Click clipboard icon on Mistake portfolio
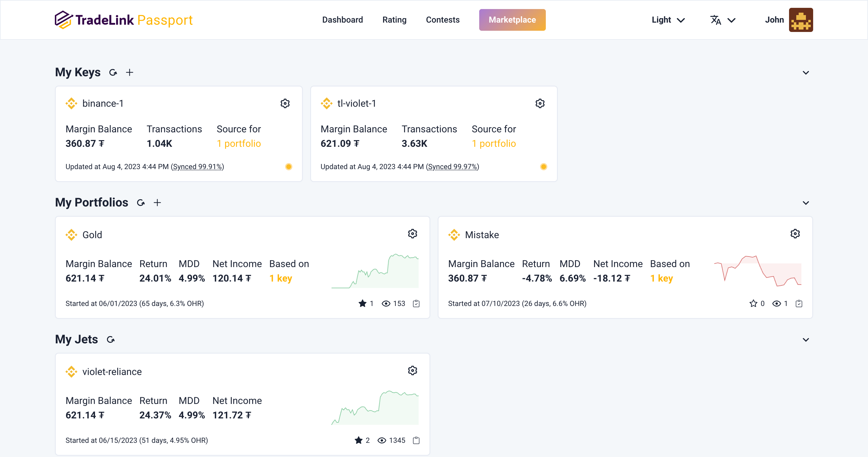Image resolution: width=868 pixels, height=457 pixels. click(799, 304)
